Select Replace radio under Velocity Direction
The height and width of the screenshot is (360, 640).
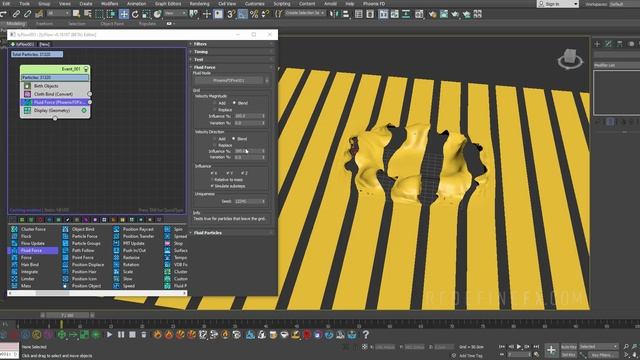click(215, 145)
